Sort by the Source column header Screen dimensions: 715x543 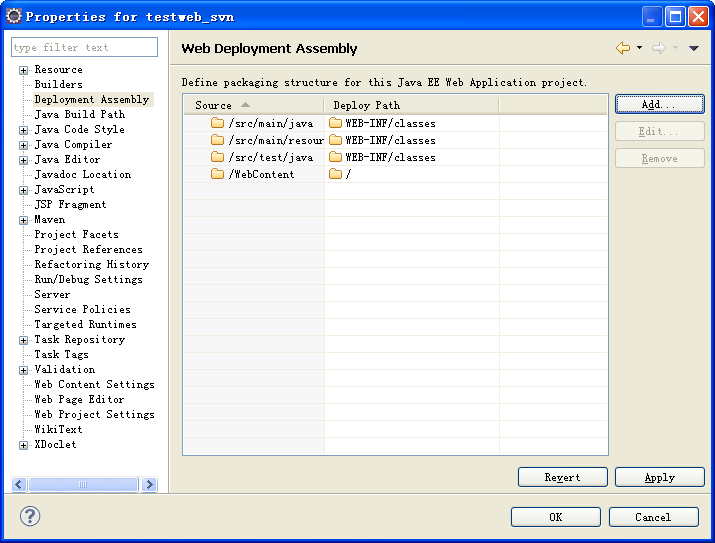[x=254, y=105]
